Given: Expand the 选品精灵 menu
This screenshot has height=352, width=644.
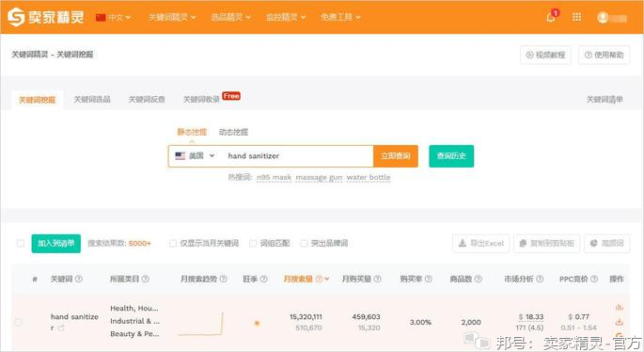Looking at the screenshot, I should pos(231,17).
